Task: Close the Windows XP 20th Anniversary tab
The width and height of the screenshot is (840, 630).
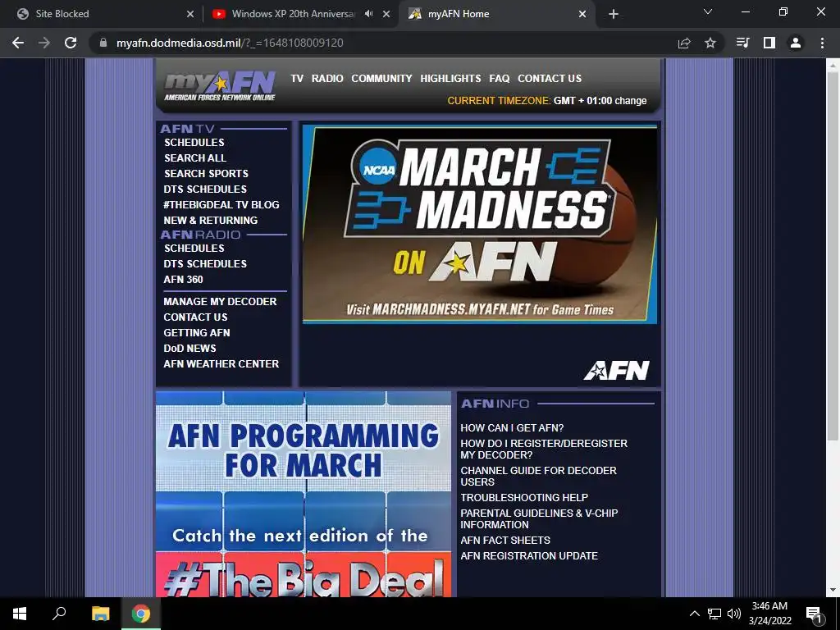Action: pos(386,14)
